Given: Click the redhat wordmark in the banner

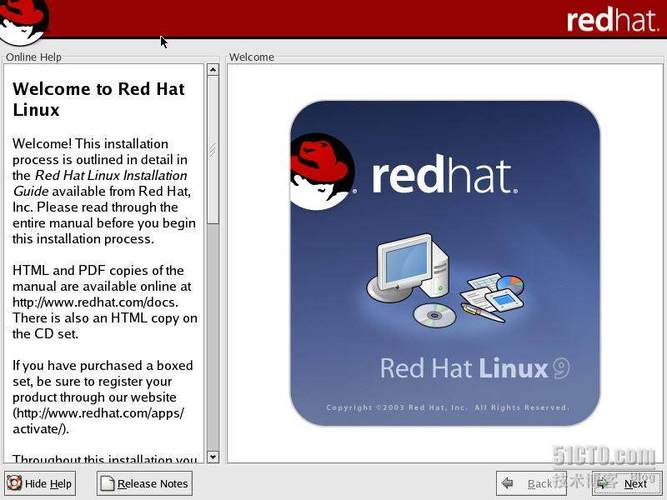Looking at the screenshot, I should click(613, 20).
